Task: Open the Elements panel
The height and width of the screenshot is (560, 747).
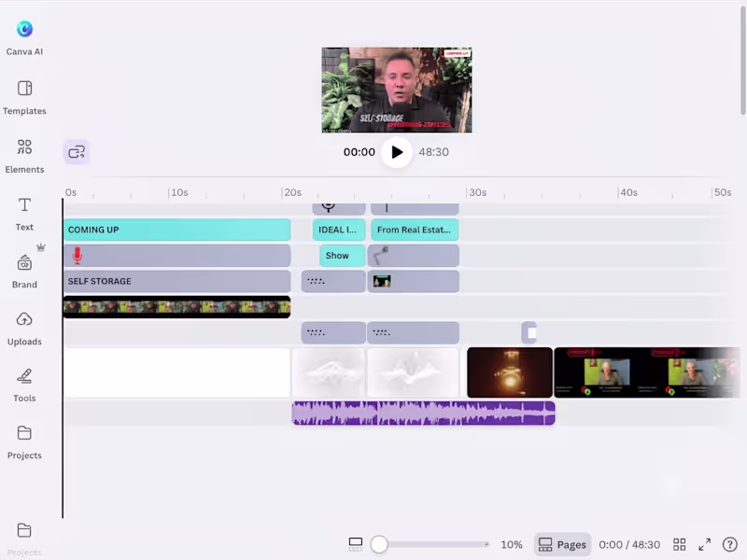Action: coord(24,156)
